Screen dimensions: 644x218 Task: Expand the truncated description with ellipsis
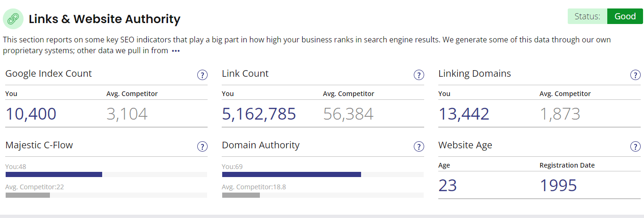(x=176, y=51)
